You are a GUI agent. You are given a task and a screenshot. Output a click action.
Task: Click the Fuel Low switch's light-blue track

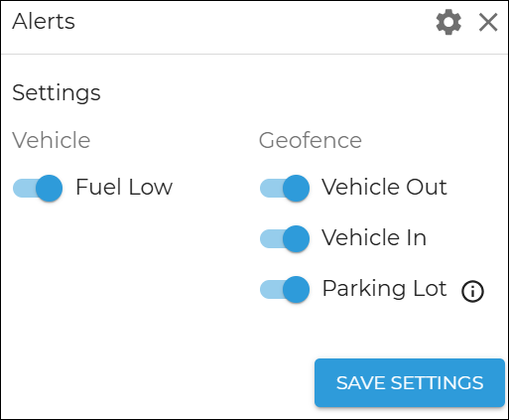coord(24,188)
